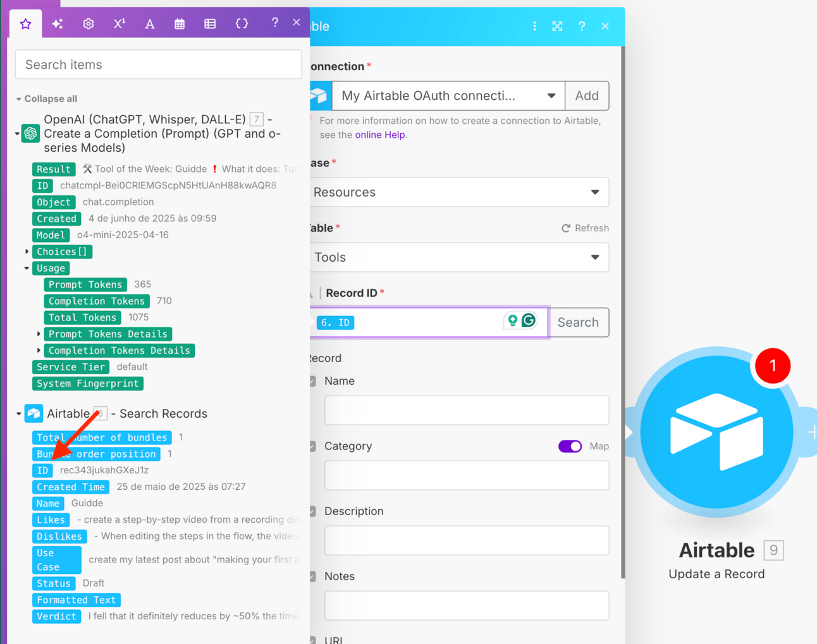Click the Search button beside Record ID
The width and height of the screenshot is (817, 644).
tap(578, 322)
